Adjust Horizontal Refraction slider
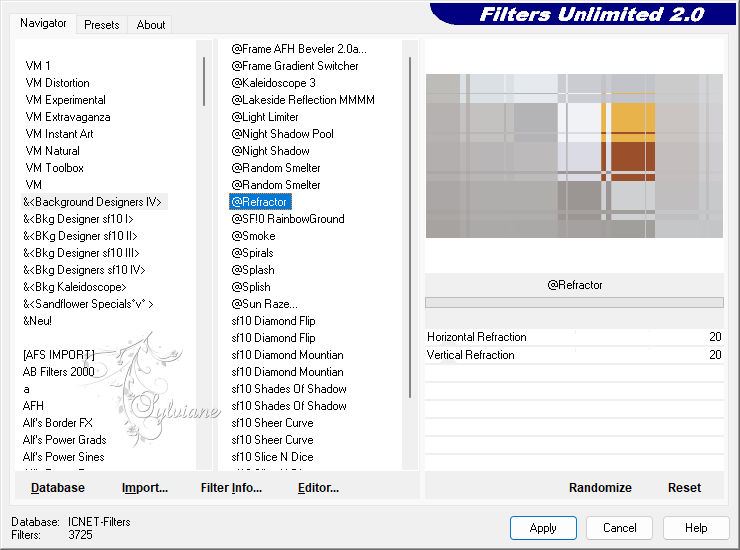 [574, 337]
